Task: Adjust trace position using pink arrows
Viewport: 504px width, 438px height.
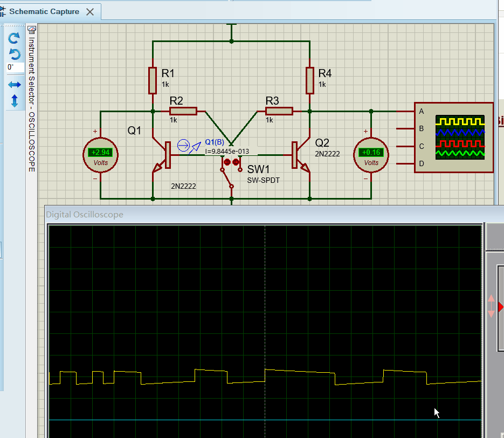Action: [x=492, y=305]
